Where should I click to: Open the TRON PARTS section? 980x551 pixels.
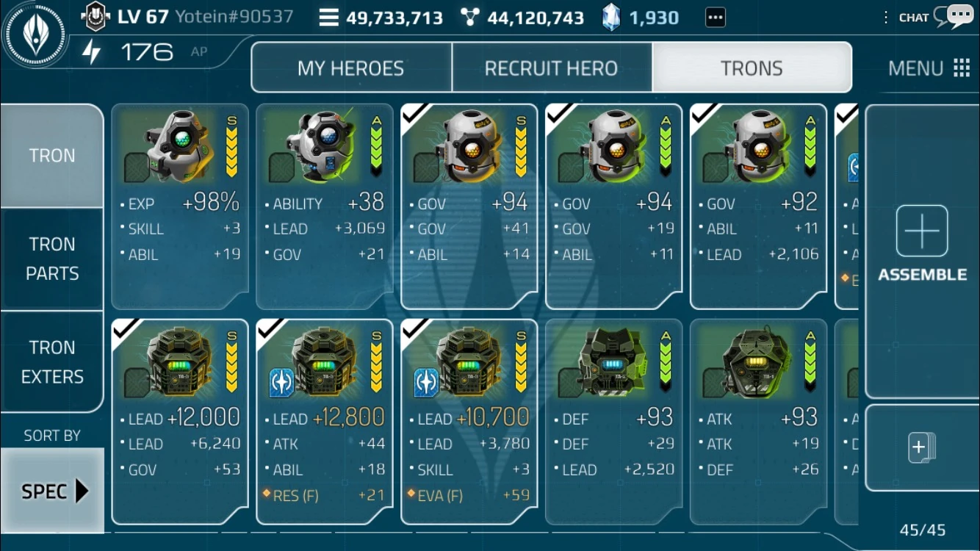click(52, 259)
